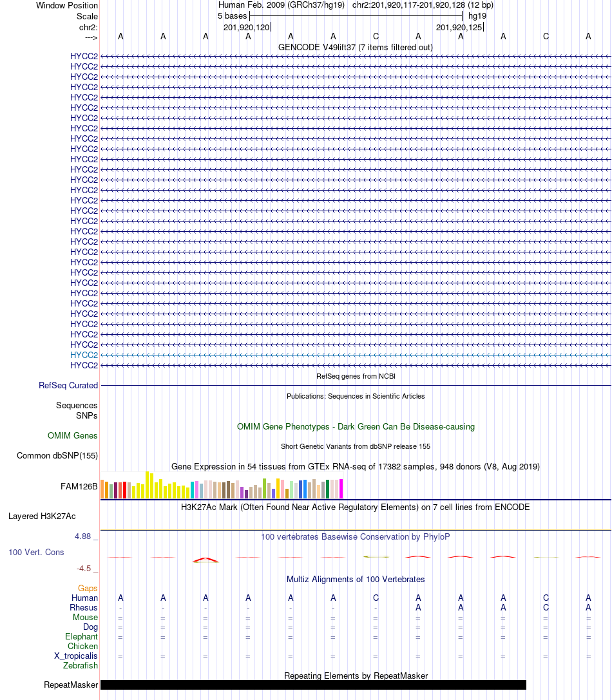The width and height of the screenshot is (612, 700).
Task: Click the light blue HYCC2 transcript label
Action: 84,355
